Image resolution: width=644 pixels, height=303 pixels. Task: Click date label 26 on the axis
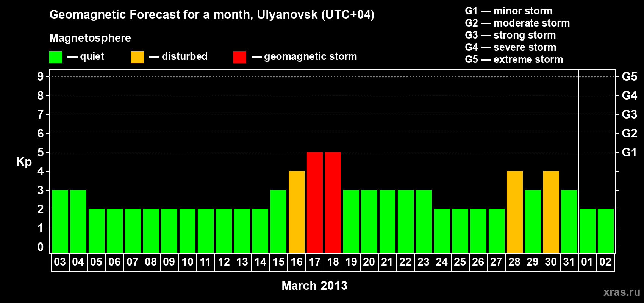click(x=478, y=262)
